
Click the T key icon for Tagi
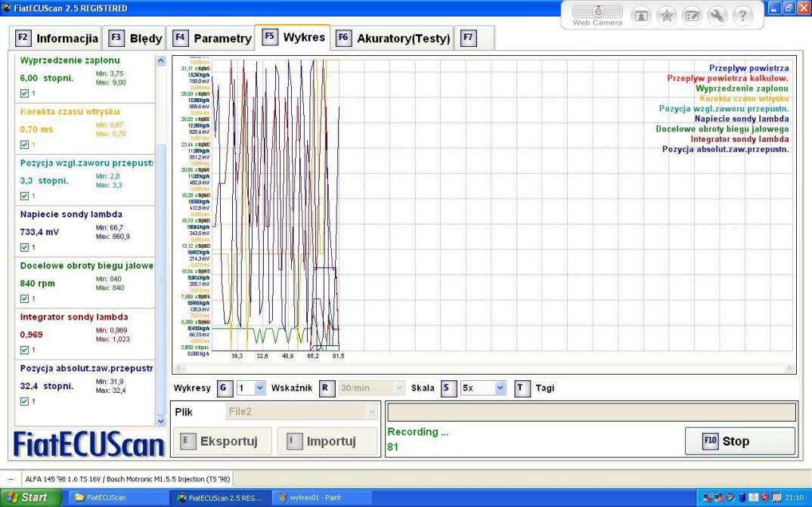pos(522,388)
